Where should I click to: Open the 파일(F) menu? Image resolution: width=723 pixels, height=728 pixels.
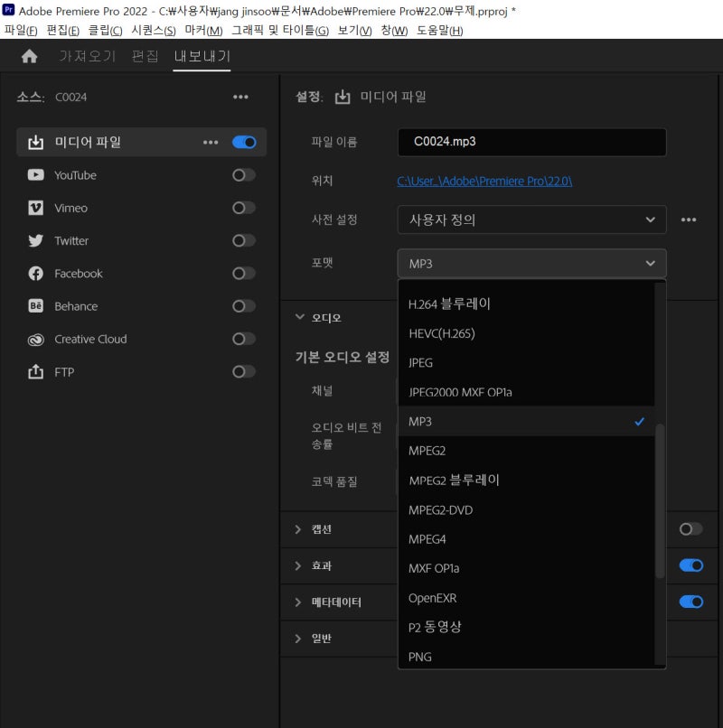(21, 31)
